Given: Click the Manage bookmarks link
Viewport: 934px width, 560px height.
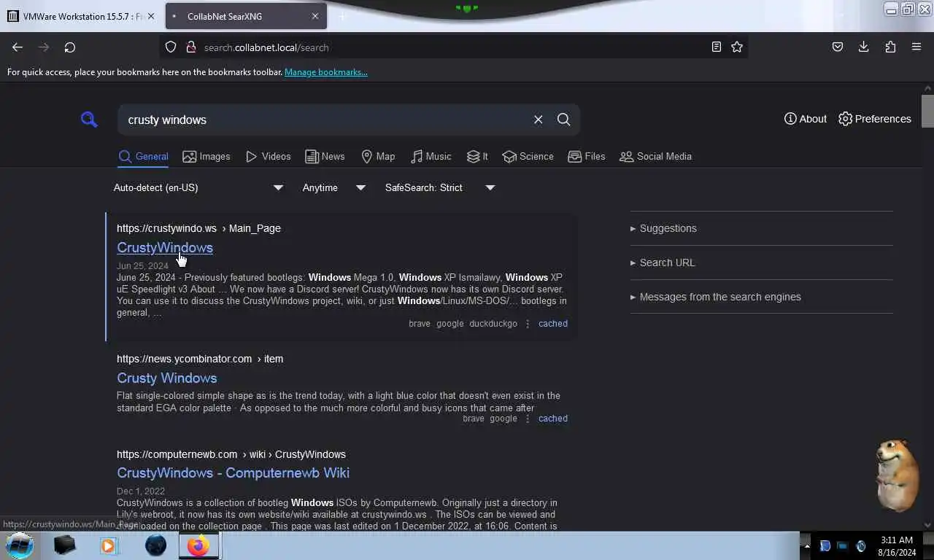Looking at the screenshot, I should [326, 72].
